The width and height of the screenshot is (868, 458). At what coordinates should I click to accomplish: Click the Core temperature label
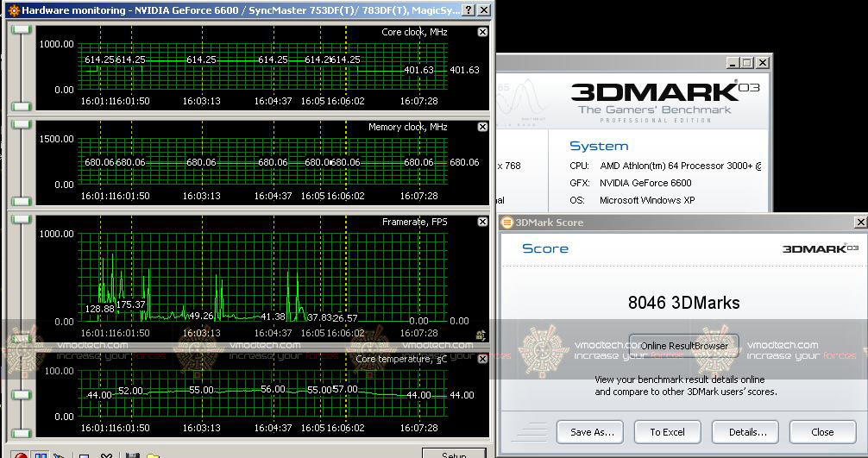[401, 359]
